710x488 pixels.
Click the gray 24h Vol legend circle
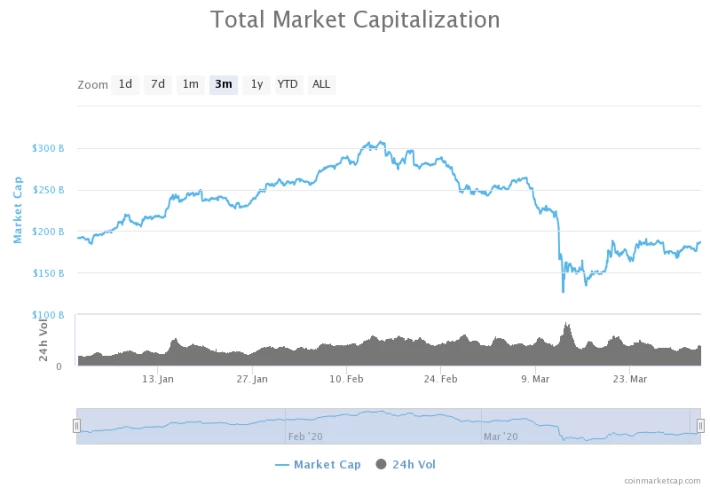(381, 464)
